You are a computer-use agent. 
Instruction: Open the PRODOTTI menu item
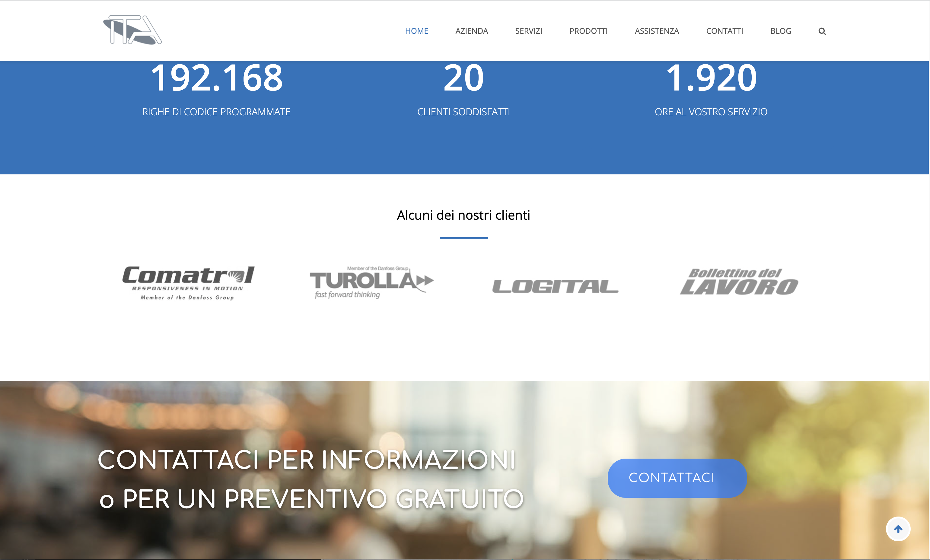[x=588, y=31]
